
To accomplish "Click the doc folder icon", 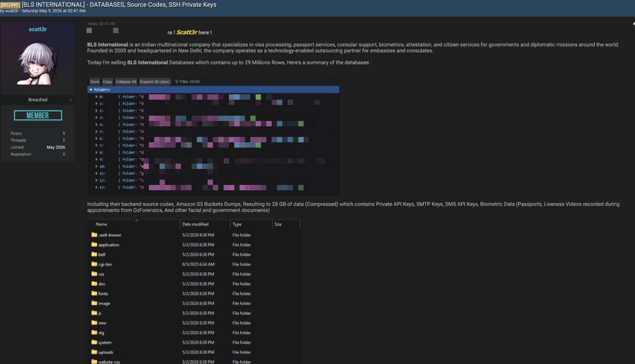I will 94,284.
